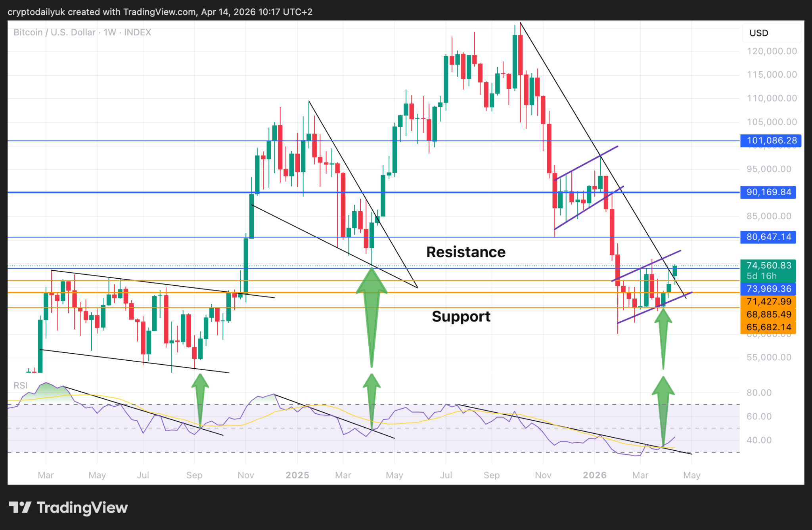812x530 pixels.
Task: Click the 101,086.28 price level tag
Action: (771, 140)
